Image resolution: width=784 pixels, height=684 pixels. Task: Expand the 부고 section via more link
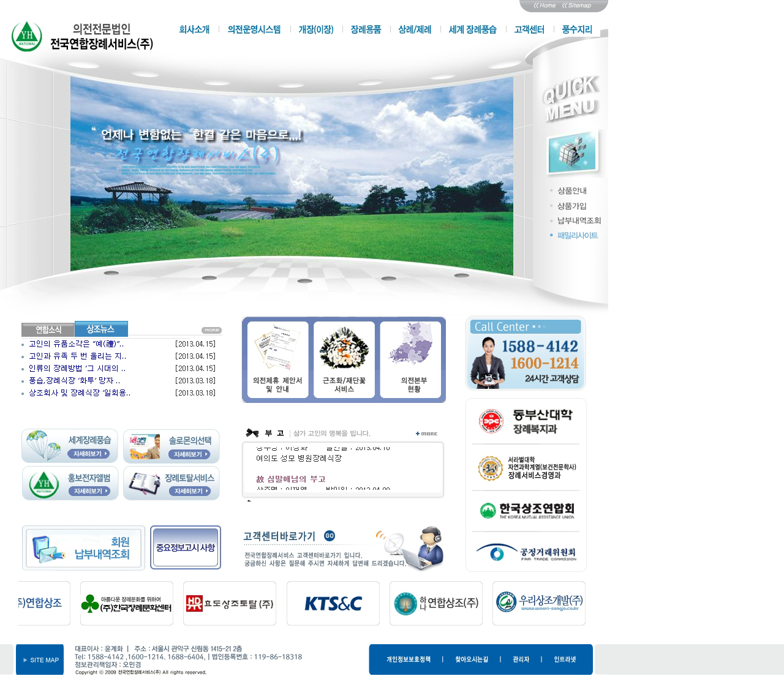coord(427,434)
